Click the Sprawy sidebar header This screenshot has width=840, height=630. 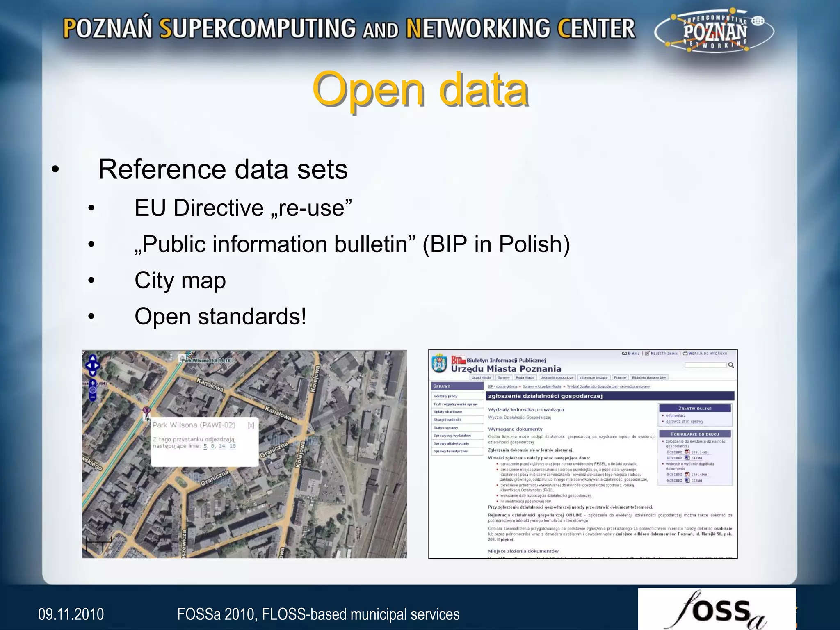coord(457,386)
